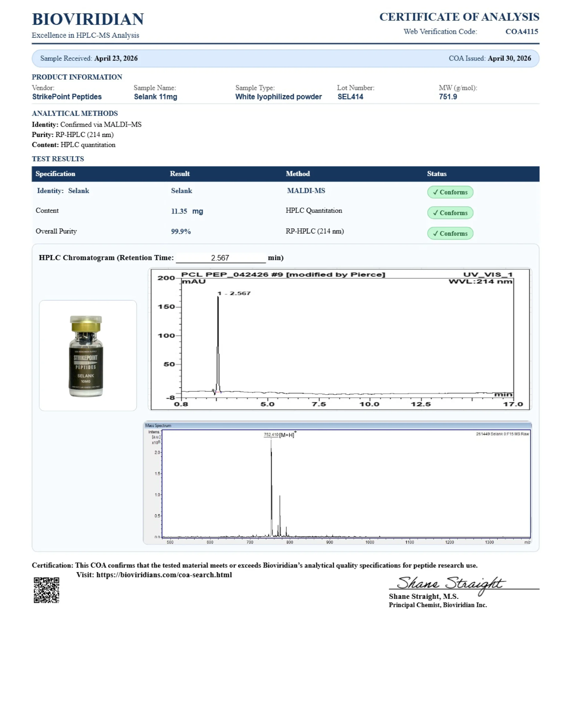The image size is (562, 728).
Task: Select the Sample Received date April 23, 2026
Action: (116, 58)
